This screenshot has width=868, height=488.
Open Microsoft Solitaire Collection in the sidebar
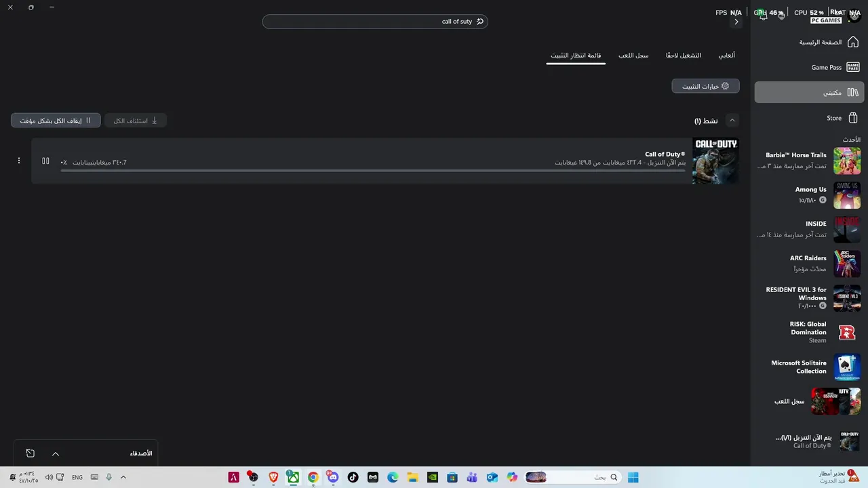pos(809,367)
